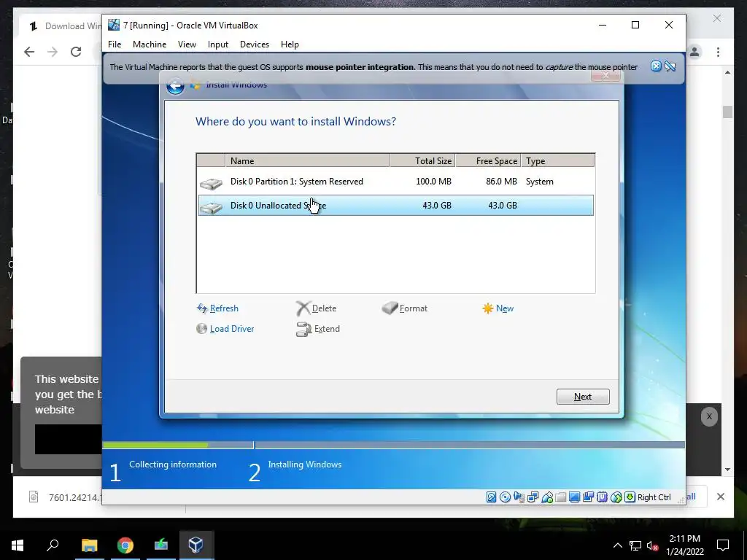Click Format partition option

pyautogui.click(x=405, y=308)
